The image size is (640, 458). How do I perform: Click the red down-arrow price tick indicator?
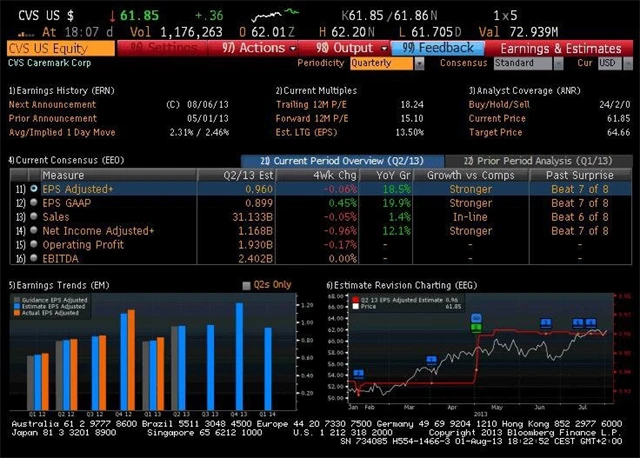(112, 16)
